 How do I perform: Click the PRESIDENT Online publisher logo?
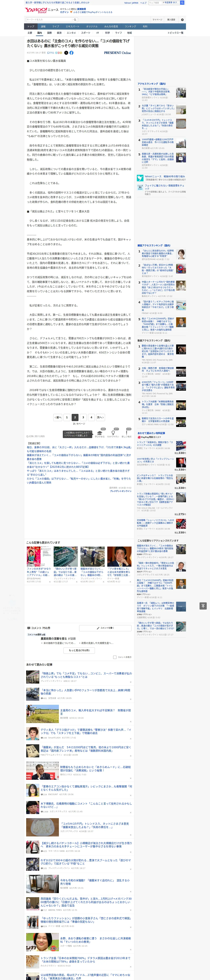117,53
